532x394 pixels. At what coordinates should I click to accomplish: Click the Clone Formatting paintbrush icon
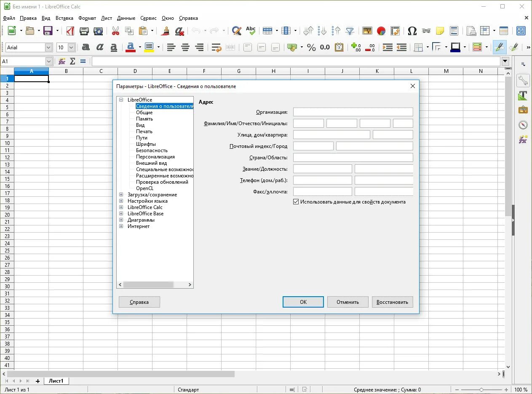pos(166,31)
